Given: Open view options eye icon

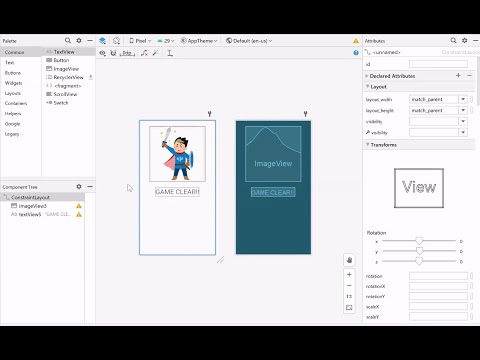Looking at the screenshot, I should 103,53.
